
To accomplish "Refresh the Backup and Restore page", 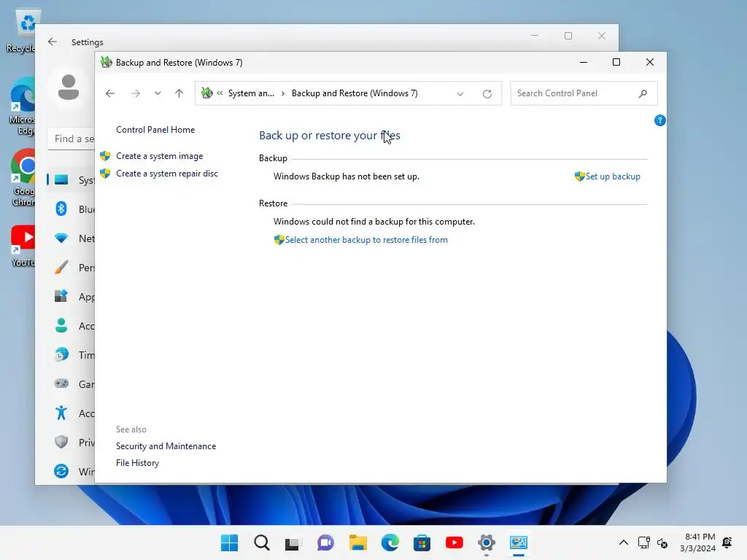I will [487, 94].
